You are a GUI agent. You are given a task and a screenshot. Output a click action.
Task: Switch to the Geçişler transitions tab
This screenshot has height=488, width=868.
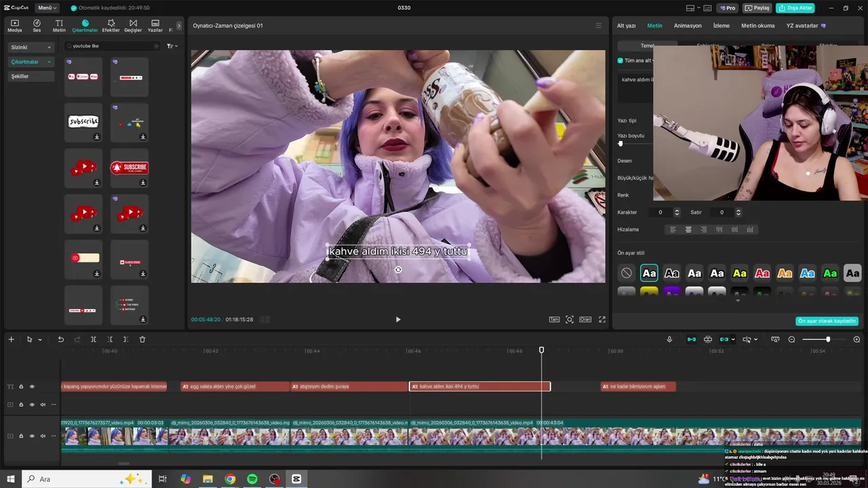click(x=133, y=26)
